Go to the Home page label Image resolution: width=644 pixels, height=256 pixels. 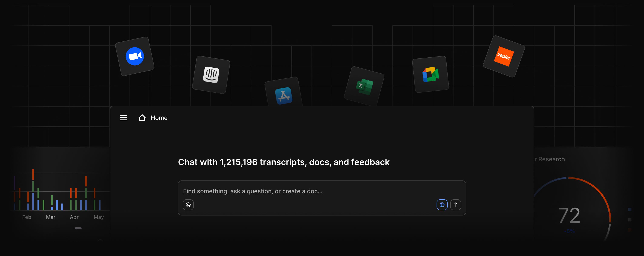159,118
